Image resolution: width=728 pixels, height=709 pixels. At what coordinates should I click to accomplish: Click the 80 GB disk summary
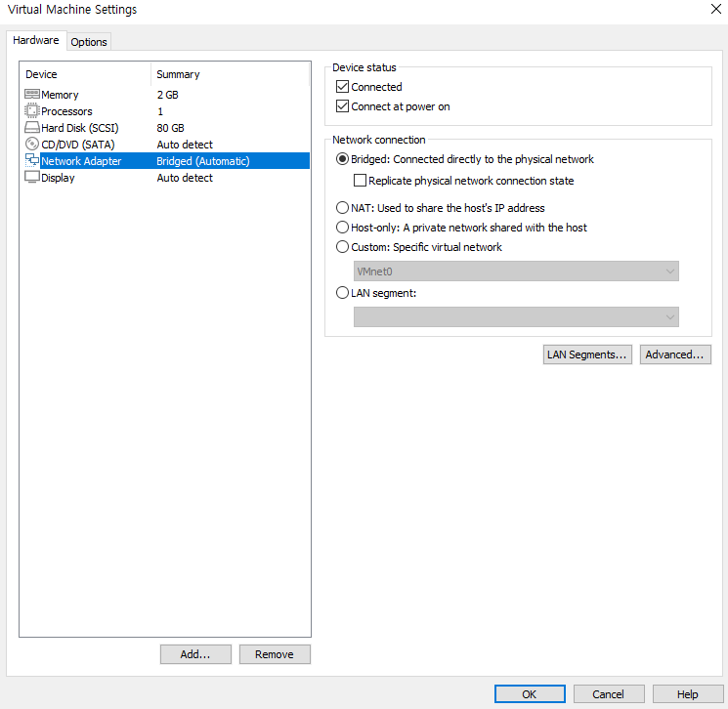[x=170, y=128]
